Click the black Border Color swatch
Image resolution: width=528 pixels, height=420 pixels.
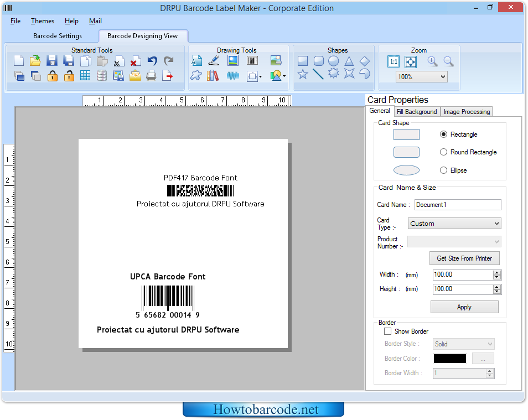tap(450, 359)
